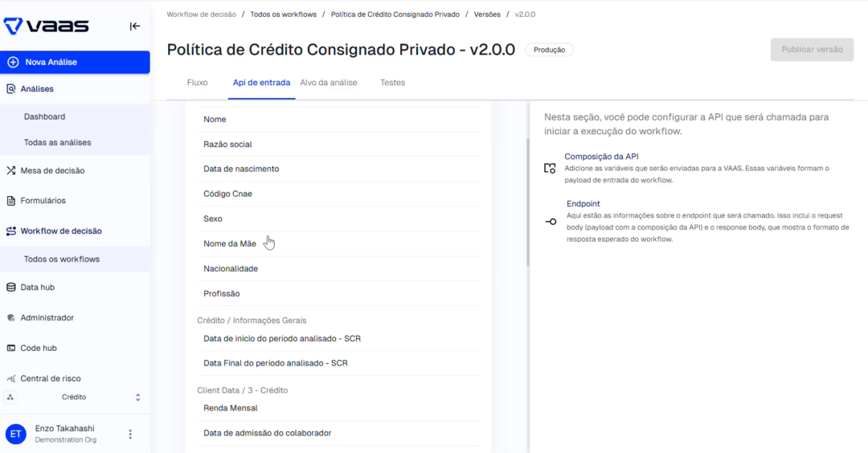The width and height of the screenshot is (868, 453).
Task: Click the Workflow de decisão icon
Action: (10, 231)
